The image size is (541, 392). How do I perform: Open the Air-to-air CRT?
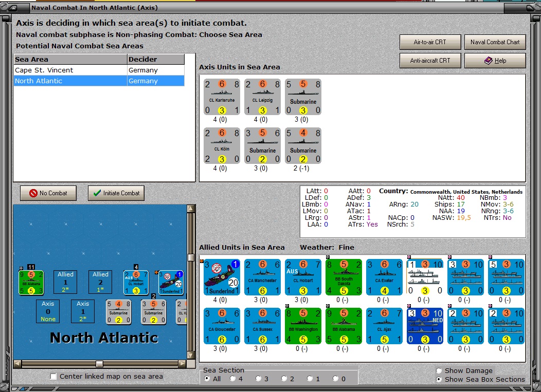pyautogui.click(x=430, y=42)
